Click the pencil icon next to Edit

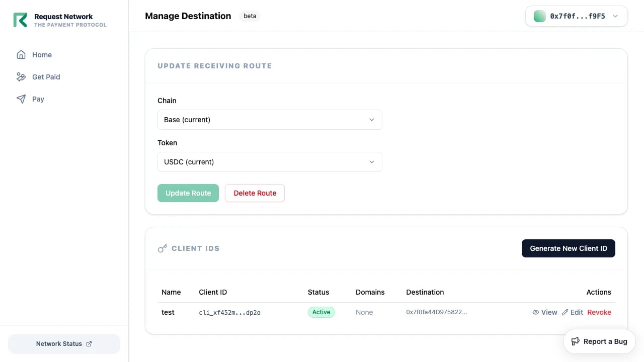[565, 312]
